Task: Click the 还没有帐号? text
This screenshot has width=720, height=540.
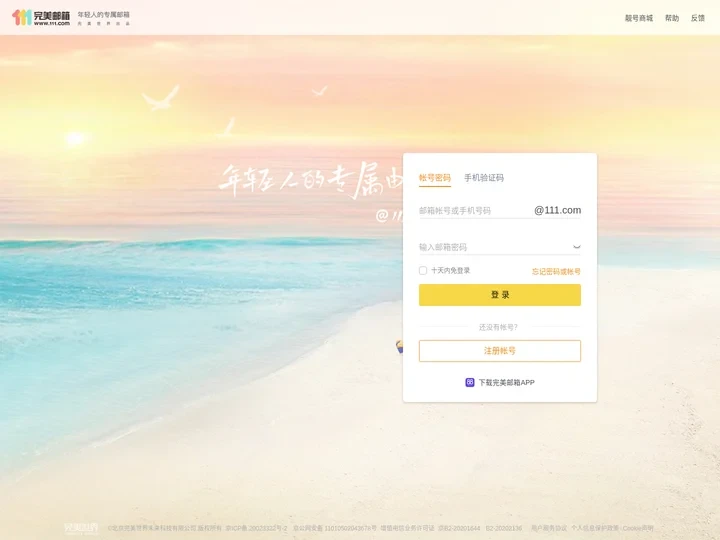Action: click(x=498, y=327)
